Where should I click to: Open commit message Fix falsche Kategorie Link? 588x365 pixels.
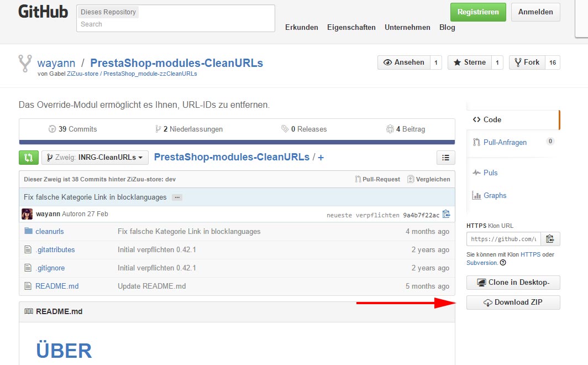tap(95, 197)
